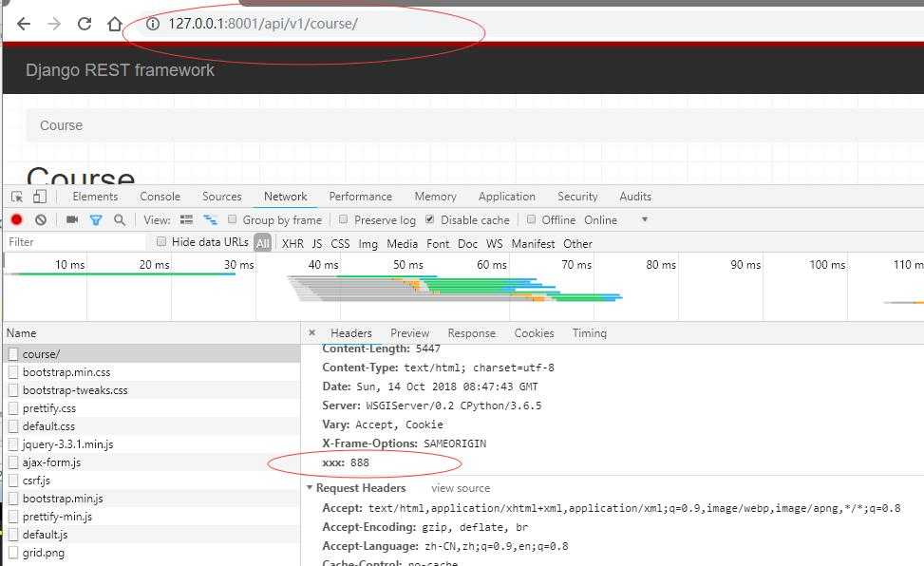
Task: Filter requests by Media type
Action: 402,243
